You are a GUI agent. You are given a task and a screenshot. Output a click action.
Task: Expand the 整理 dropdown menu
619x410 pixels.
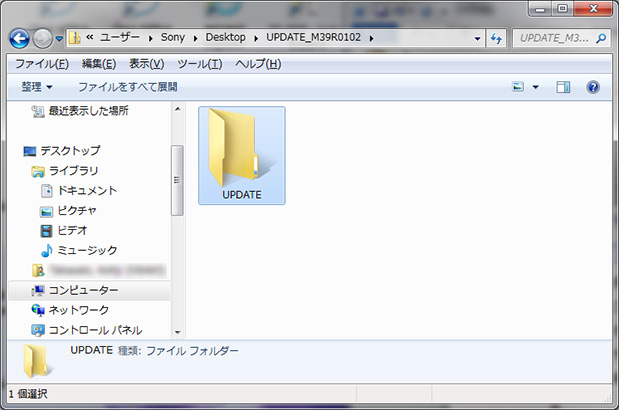[36, 87]
